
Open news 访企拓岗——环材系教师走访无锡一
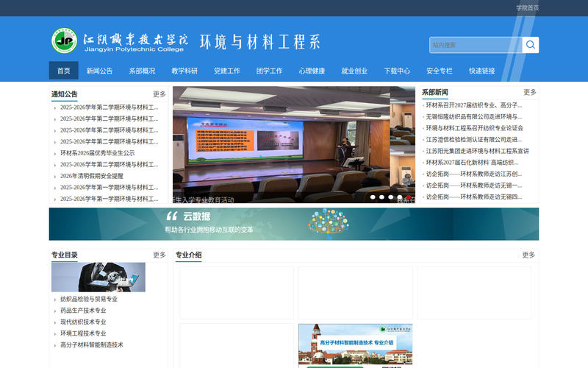pos(474,185)
